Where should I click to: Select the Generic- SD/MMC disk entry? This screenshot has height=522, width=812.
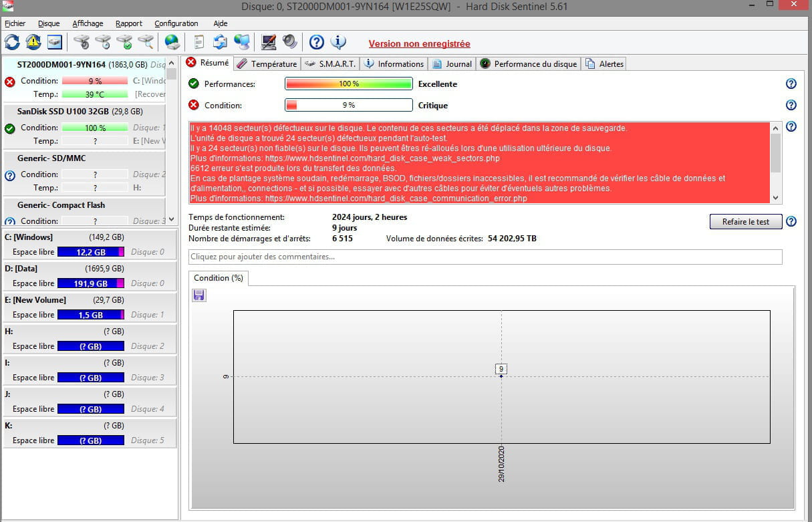[x=84, y=173]
